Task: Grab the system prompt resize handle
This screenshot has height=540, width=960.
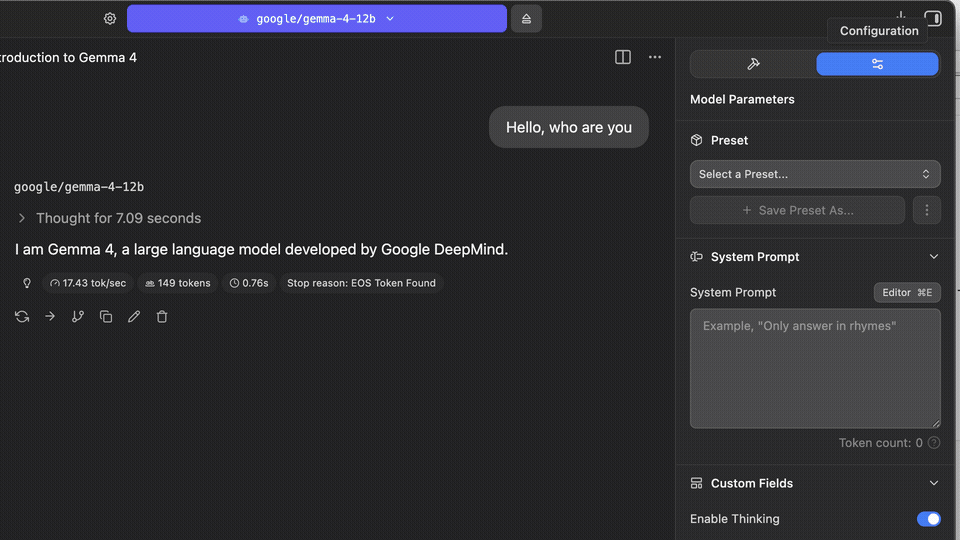Action: [936, 423]
